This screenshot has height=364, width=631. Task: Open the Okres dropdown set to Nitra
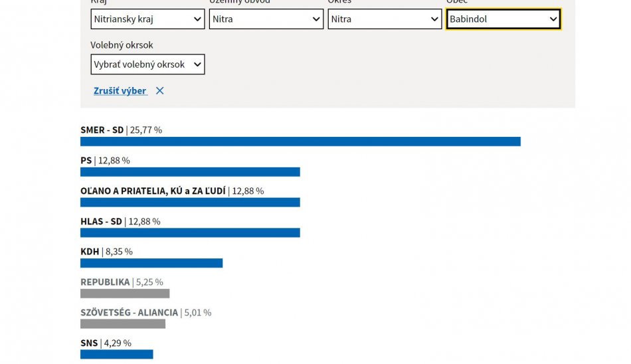click(x=384, y=19)
